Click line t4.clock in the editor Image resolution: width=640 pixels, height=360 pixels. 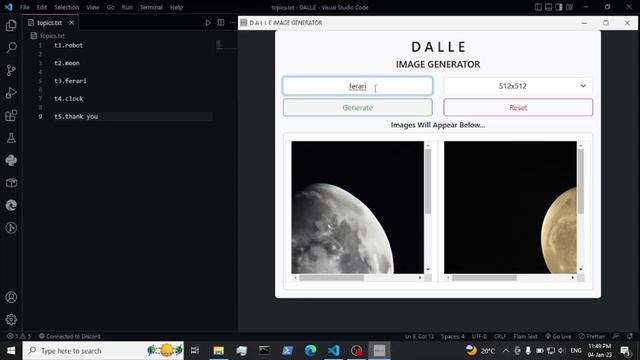click(x=69, y=99)
